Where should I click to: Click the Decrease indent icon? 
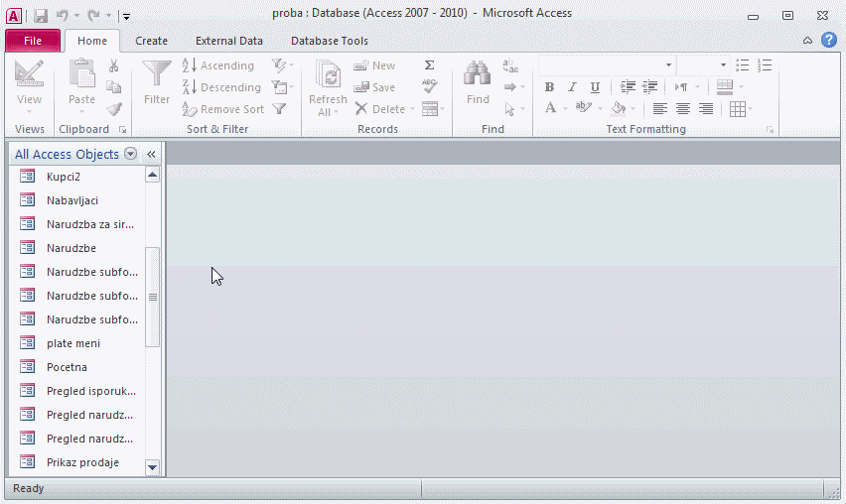[649, 87]
